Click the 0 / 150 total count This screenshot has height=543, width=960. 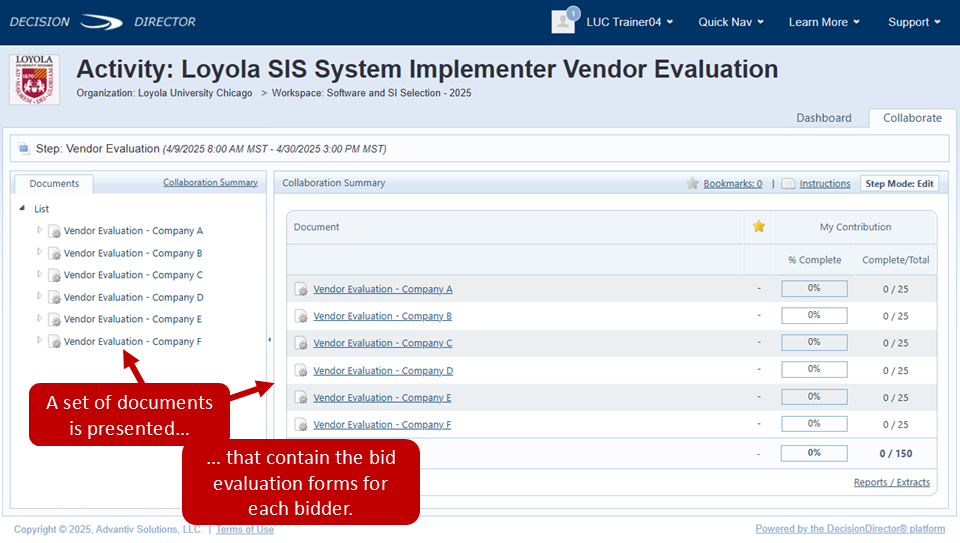[895, 453]
